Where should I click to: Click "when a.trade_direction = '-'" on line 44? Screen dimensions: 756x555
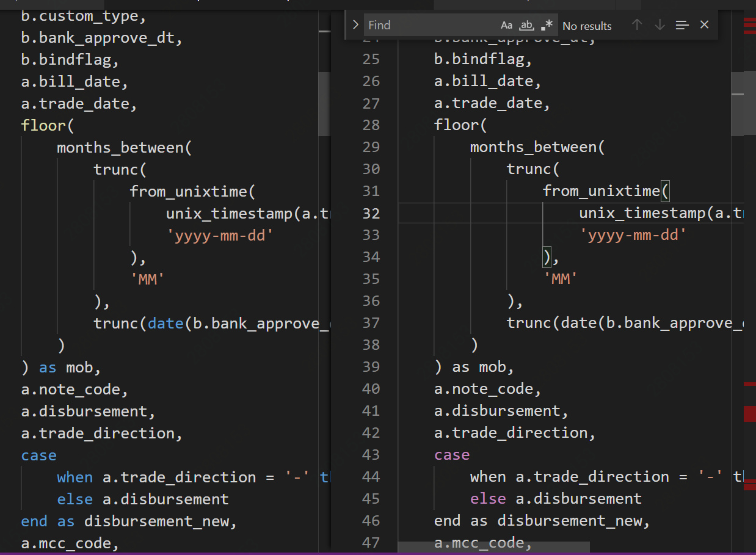point(597,477)
